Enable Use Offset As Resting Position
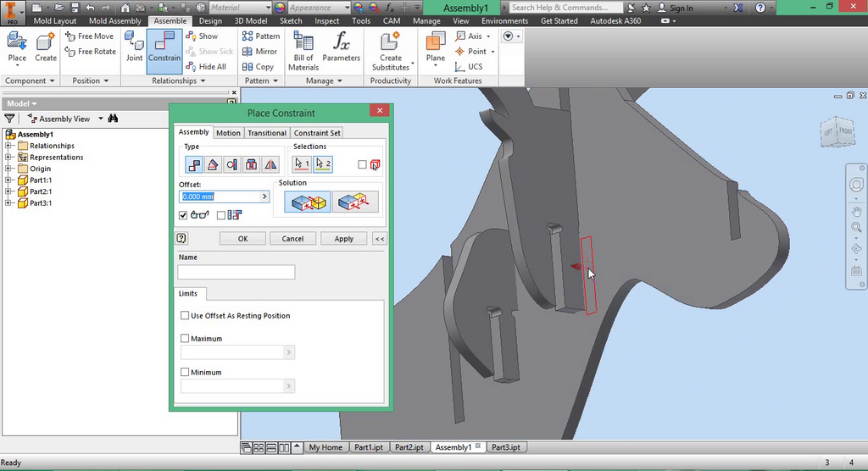Viewport: 868px width, 471px height. (x=185, y=315)
